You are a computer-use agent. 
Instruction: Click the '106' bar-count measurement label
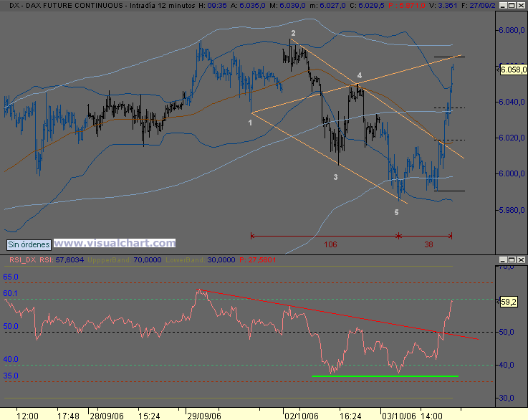click(x=330, y=244)
